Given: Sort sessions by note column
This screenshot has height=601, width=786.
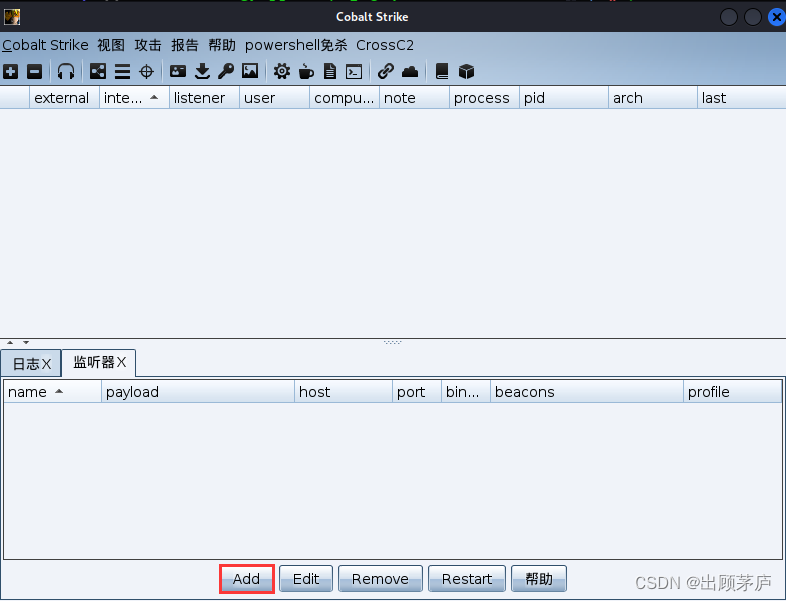Looking at the screenshot, I should [x=415, y=98].
